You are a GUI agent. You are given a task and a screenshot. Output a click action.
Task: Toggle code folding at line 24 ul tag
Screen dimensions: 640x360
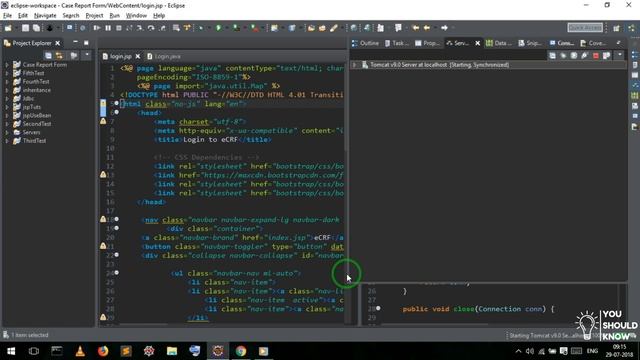116,273
